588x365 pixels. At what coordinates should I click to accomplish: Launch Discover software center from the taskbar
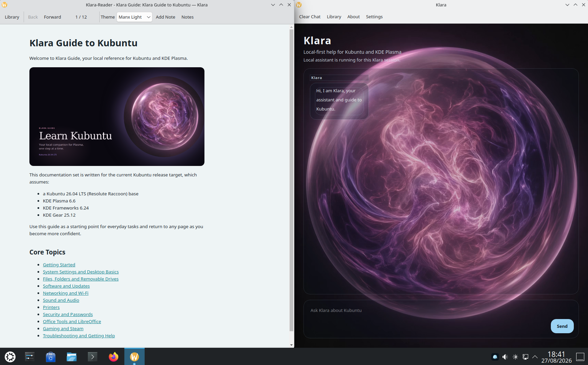click(x=51, y=357)
